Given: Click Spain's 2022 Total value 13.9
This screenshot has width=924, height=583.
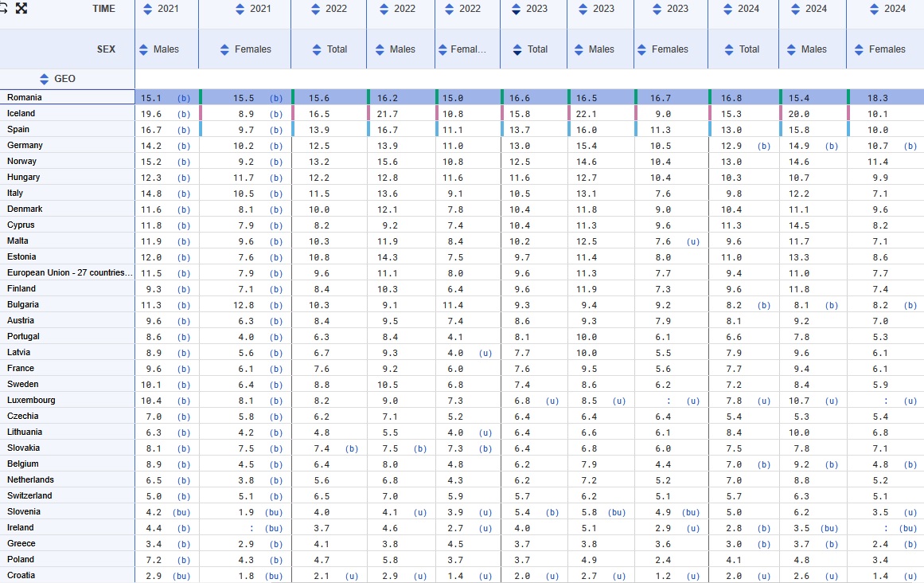Looking at the screenshot, I should click(x=318, y=129).
